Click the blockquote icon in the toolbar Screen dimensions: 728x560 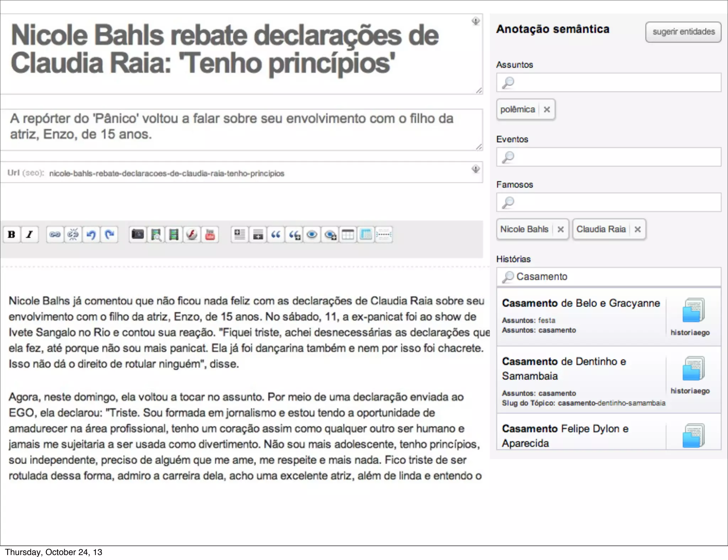click(x=276, y=235)
